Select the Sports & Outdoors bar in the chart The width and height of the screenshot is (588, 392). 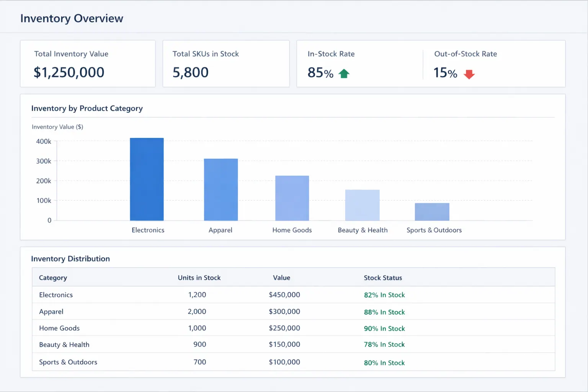click(x=432, y=212)
